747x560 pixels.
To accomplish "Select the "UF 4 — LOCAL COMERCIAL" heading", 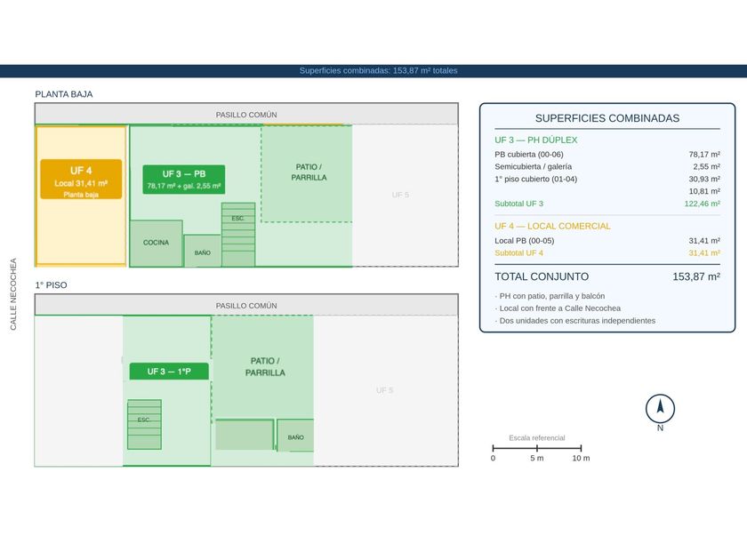I will (x=552, y=226).
